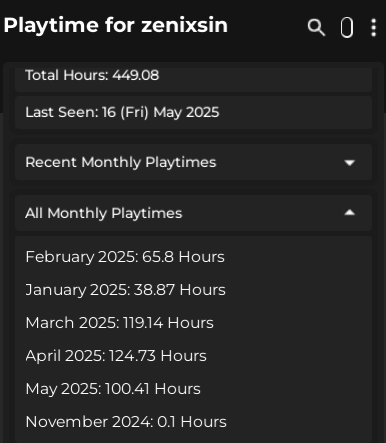Click the 449.08 total hours value
The width and height of the screenshot is (386, 443).
[136, 75]
